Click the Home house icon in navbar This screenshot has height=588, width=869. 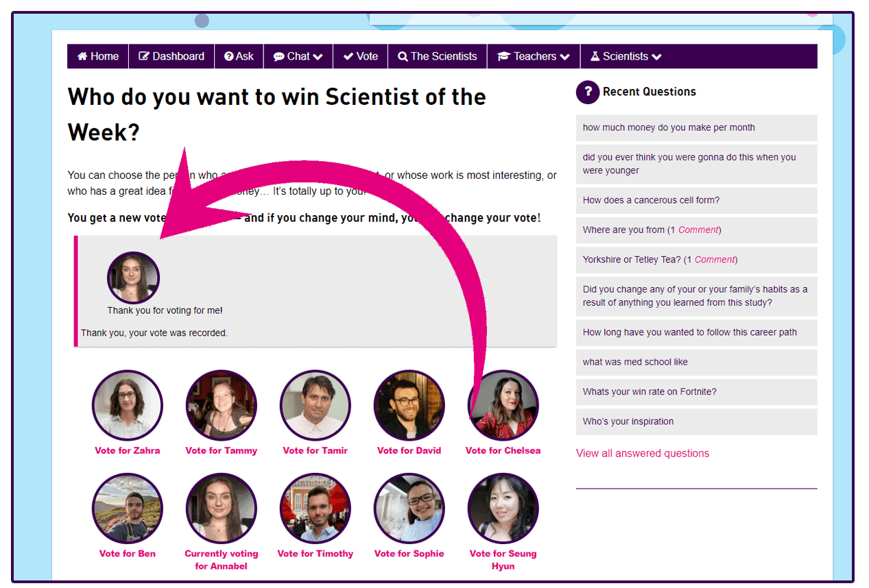82,57
